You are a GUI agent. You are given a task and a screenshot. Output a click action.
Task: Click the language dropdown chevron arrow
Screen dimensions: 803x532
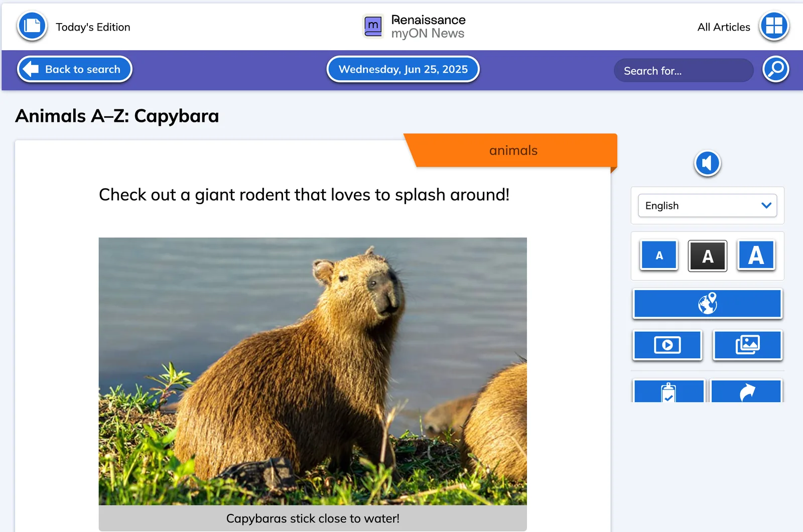[x=766, y=205]
